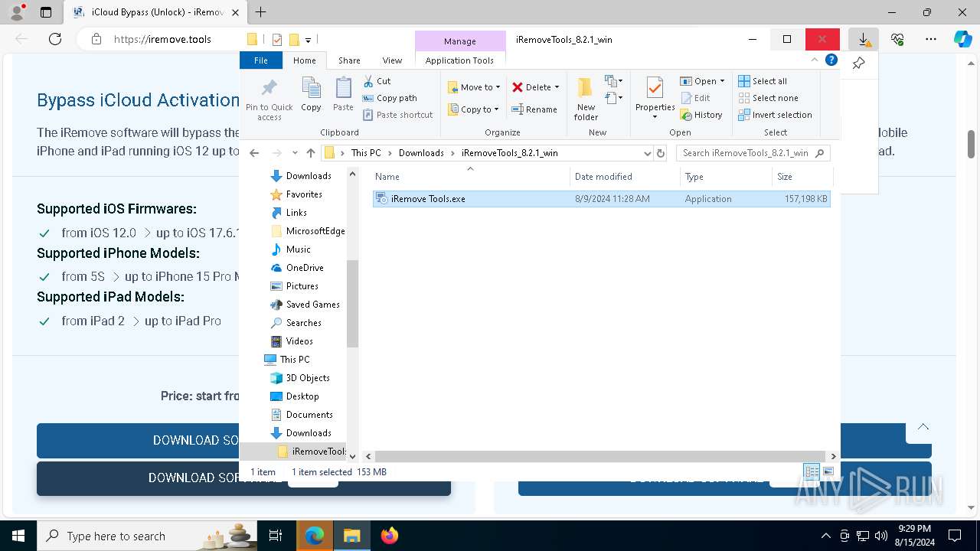The height and width of the screenshot is (551, 980).
Task: Click Downloads in breadcrumb path
Action: (x=421, y=153)
